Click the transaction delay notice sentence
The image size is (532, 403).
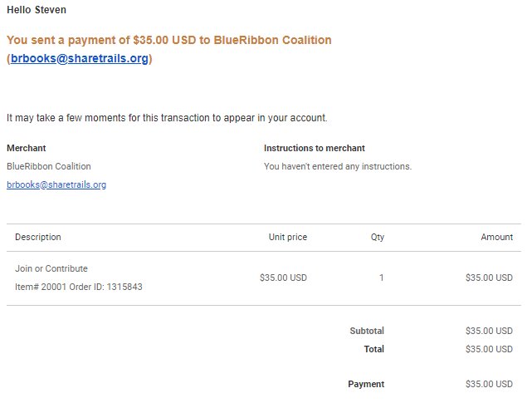pyautogui.click(x=167, y=118)
